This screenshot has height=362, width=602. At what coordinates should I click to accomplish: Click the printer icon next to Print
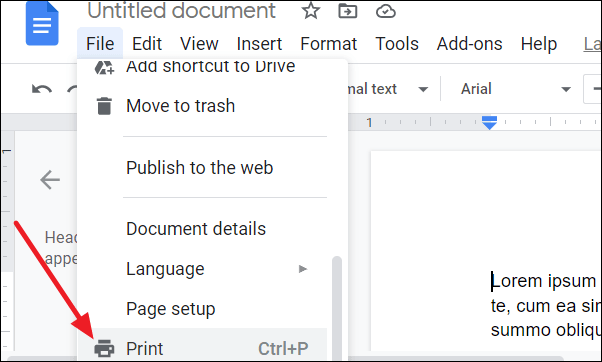coord(104,349)
